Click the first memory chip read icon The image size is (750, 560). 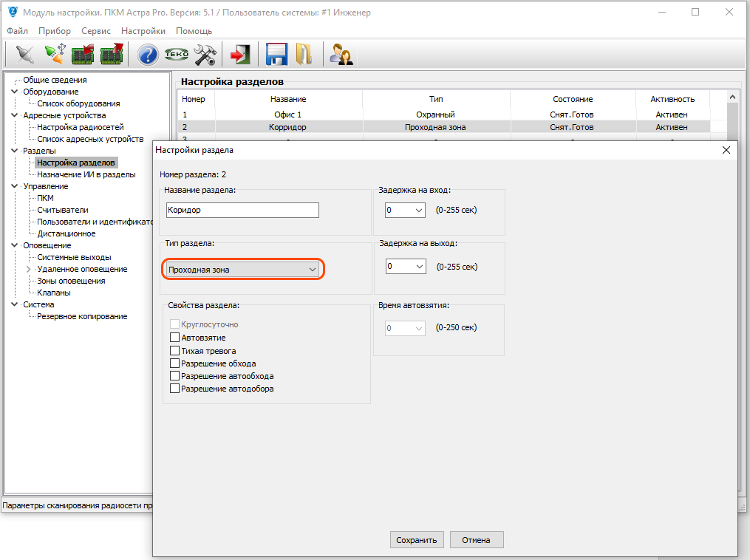(83, 55)
